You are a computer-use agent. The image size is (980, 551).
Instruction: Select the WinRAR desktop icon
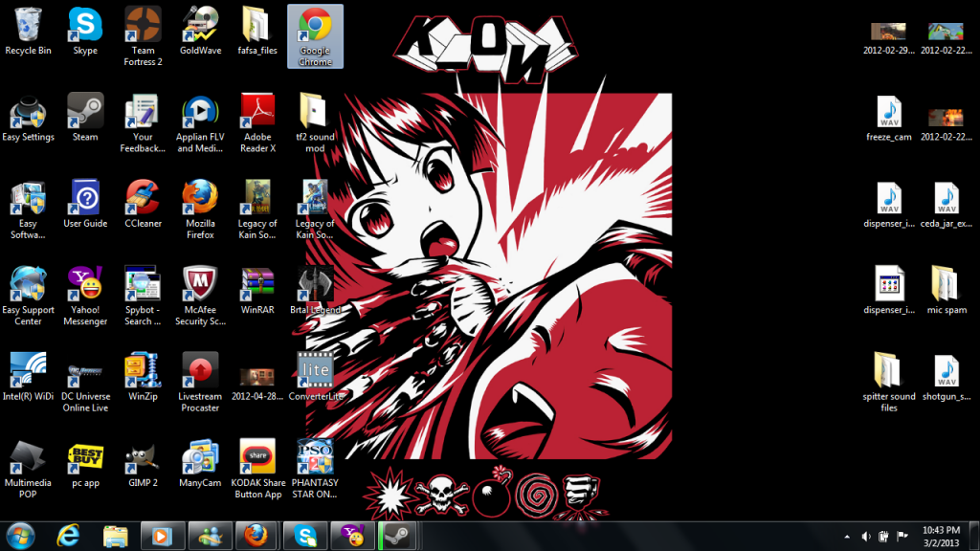tap(257, 291)
